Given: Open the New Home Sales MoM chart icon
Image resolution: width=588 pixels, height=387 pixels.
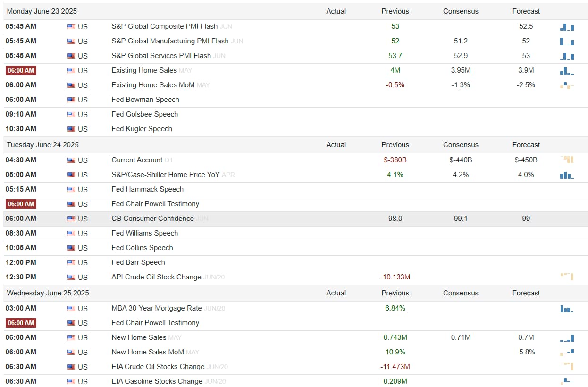Looking at the screenshot, I should [x=567, y=352].
